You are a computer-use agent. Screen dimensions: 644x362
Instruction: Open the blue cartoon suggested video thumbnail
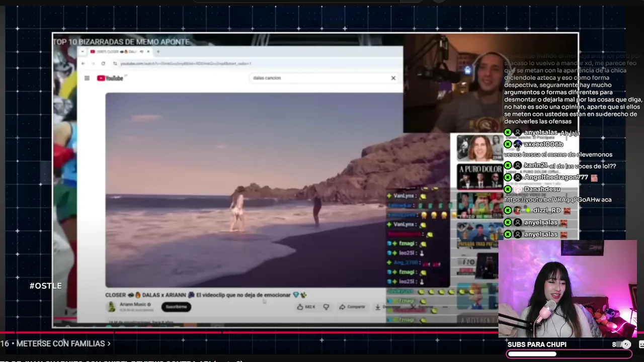pyautogui.click(x=479, y=235)
